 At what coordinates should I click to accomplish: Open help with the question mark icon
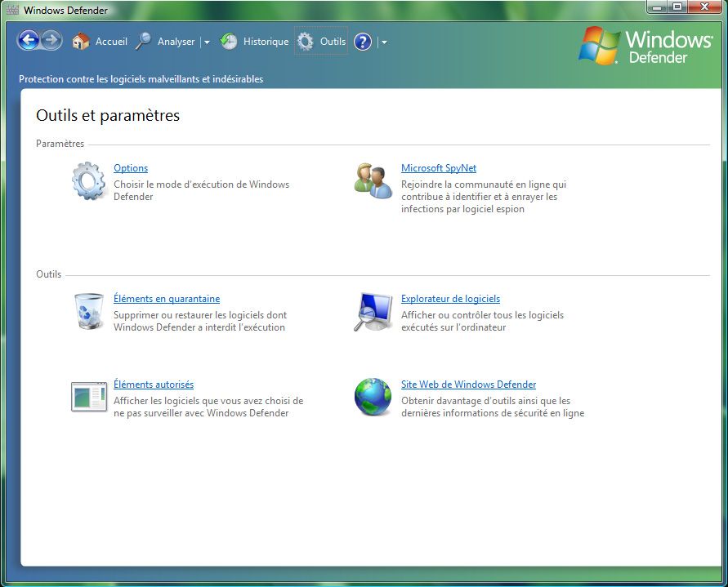pyautogui.click(x=363, y=42)
